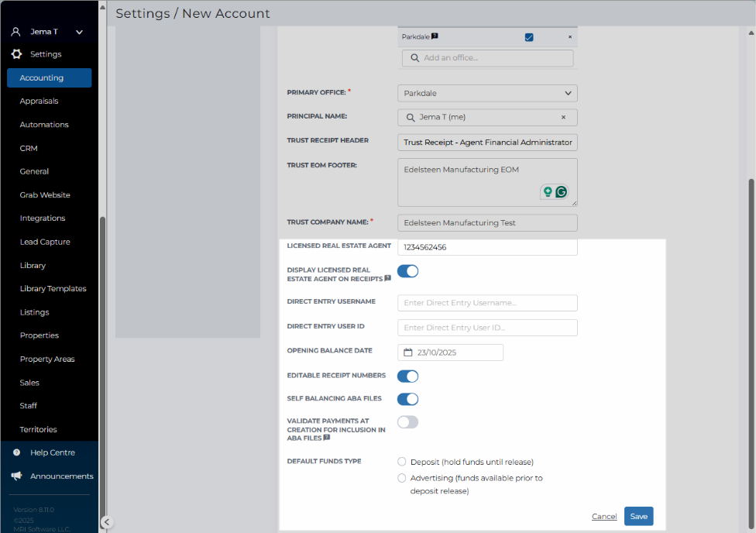Open Lead Capture settings
756x533 pixels.
tap(45, 242)
